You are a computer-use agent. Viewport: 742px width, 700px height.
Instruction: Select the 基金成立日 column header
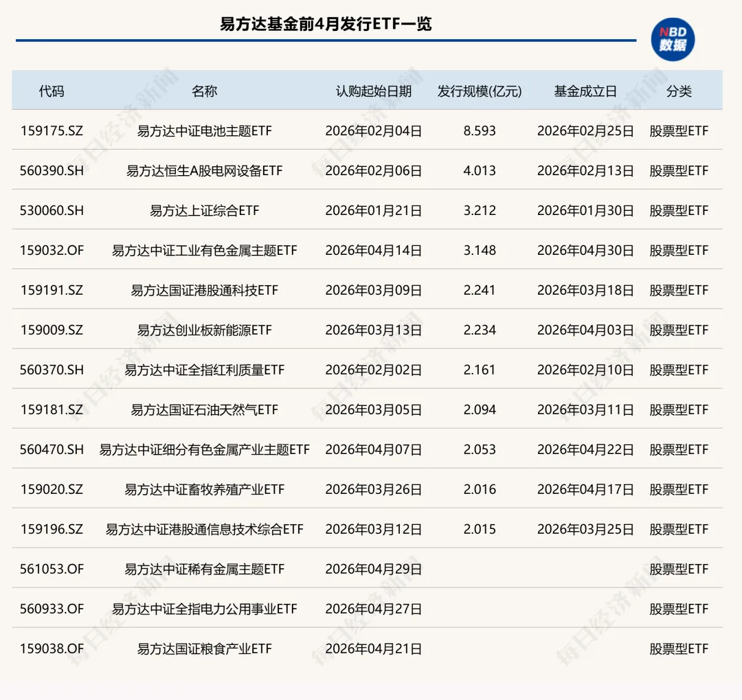click(585, 91)
